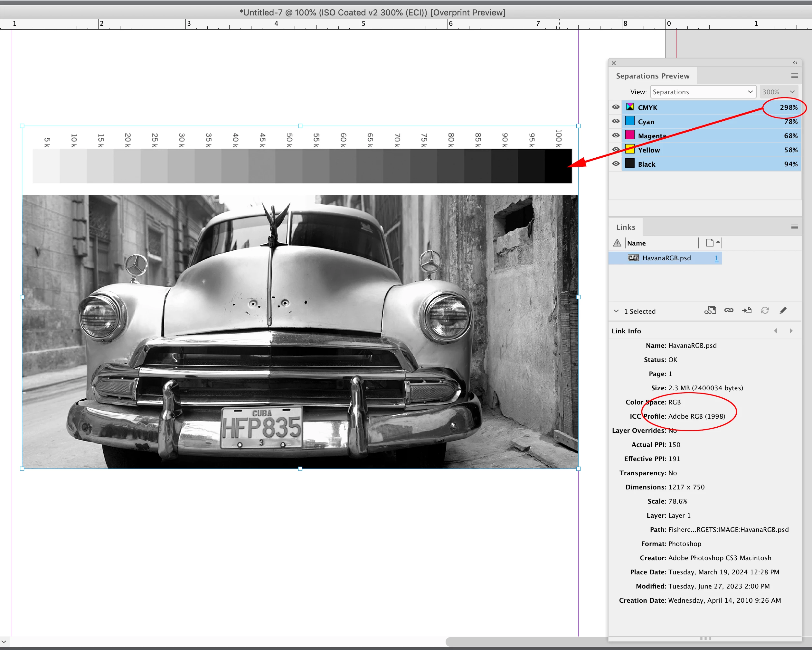Click the link status warning column icon
Image resolution: width=812 pixels, height=650 pixels.
pos(617,243)
